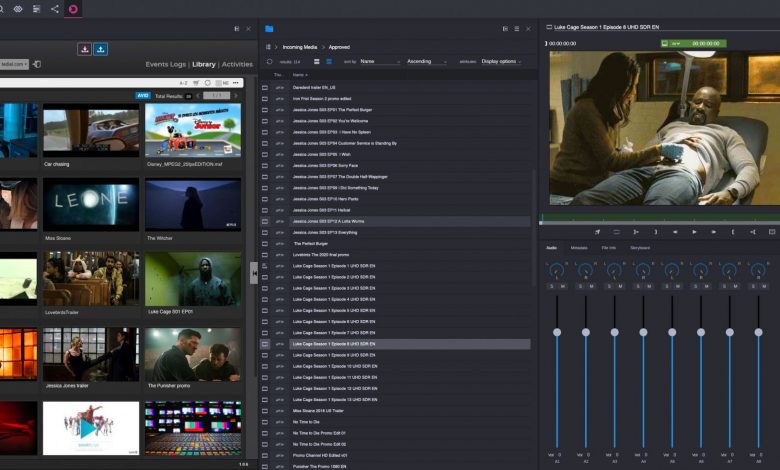Open the sort by Name dropdown

pos(379,61)
